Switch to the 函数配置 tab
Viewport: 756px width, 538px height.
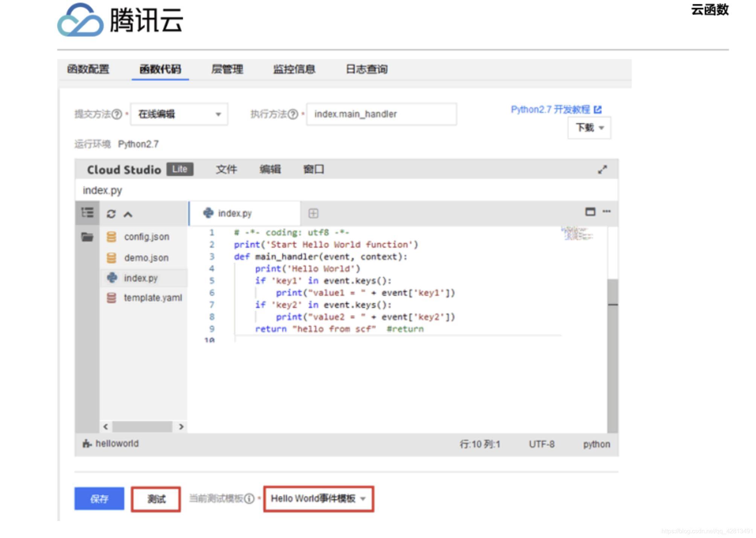click(88, 69)
